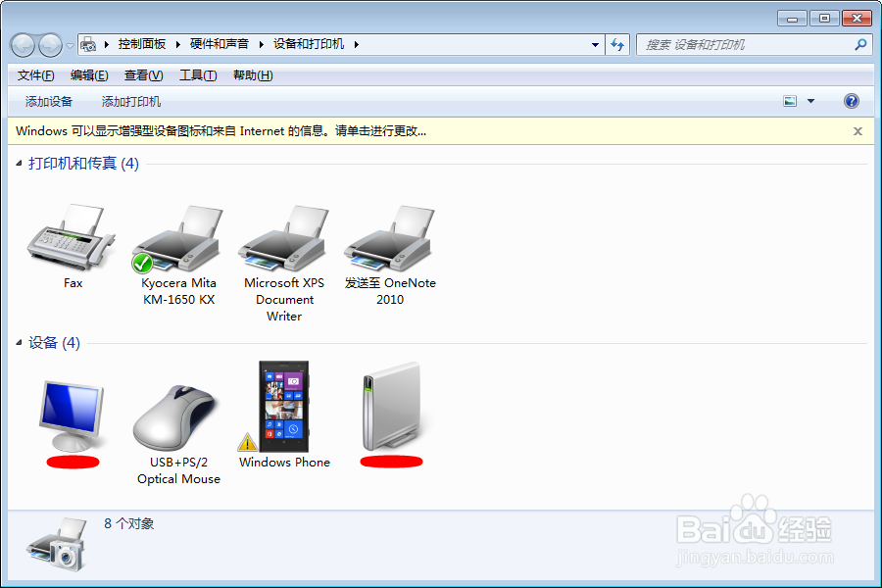Open the address bar history dropdown
The width and height of the screenshot is (882, 588).
(x=595, y=44)
